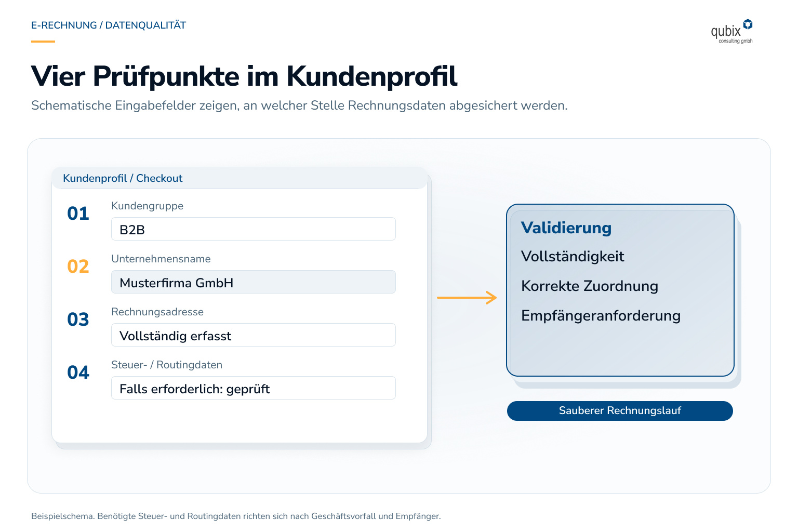Click the subtitle starting Schematische Eingabefelder
The height and width of the screenshot is (532, 798).
[299, 105]
